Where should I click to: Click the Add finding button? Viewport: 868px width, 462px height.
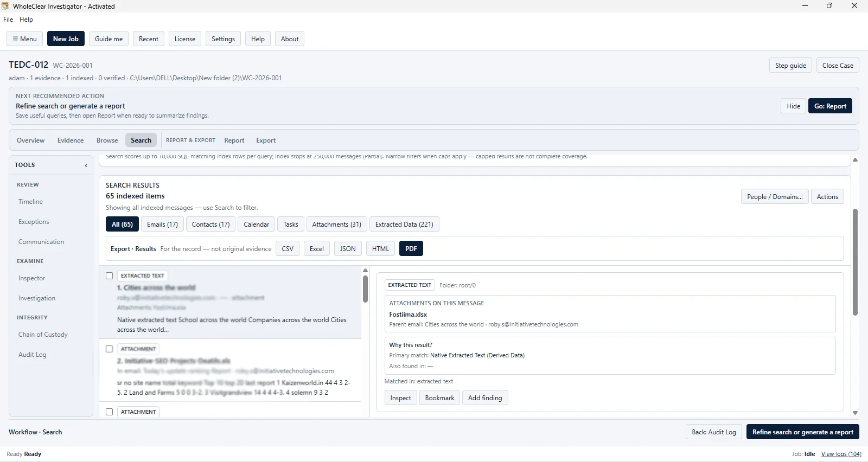click(485, 398)
